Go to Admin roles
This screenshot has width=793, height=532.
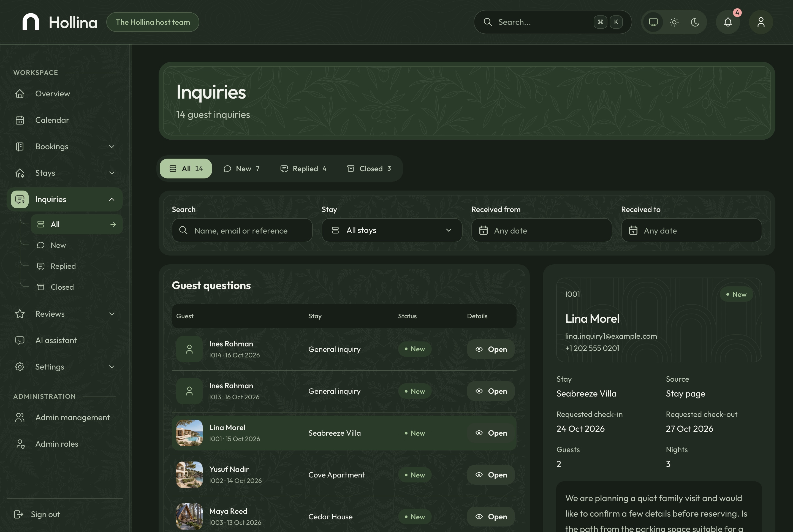click(x=64, y=444)
